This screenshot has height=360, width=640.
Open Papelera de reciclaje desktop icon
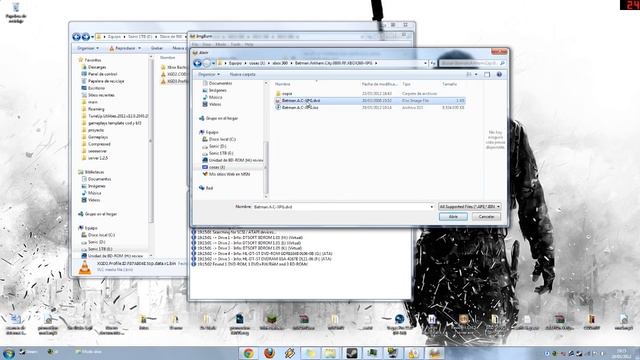click(x=16, y=13)
